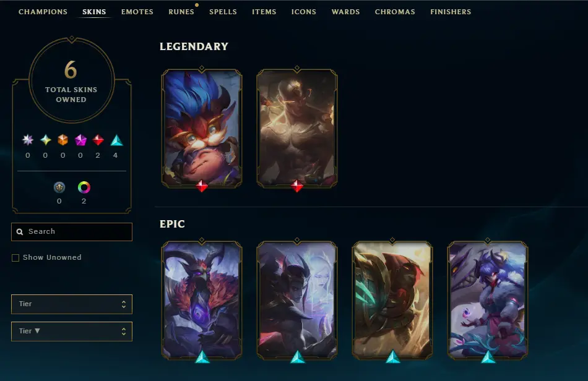This screenshot has height=381, width=588.
Task: Expand the Tier descending sort dropdown
Action: [72, 332]
